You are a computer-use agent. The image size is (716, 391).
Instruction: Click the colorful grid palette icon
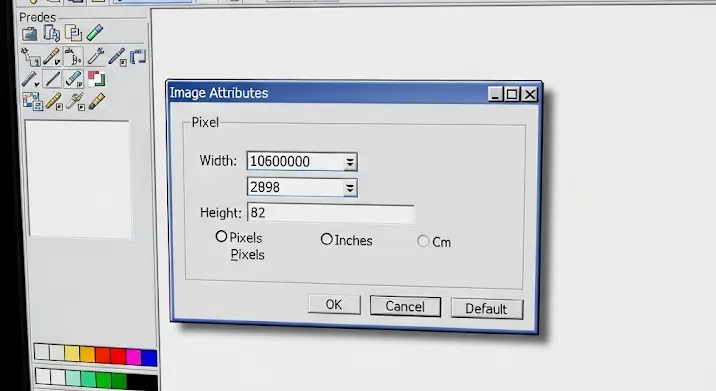(32, 101)
